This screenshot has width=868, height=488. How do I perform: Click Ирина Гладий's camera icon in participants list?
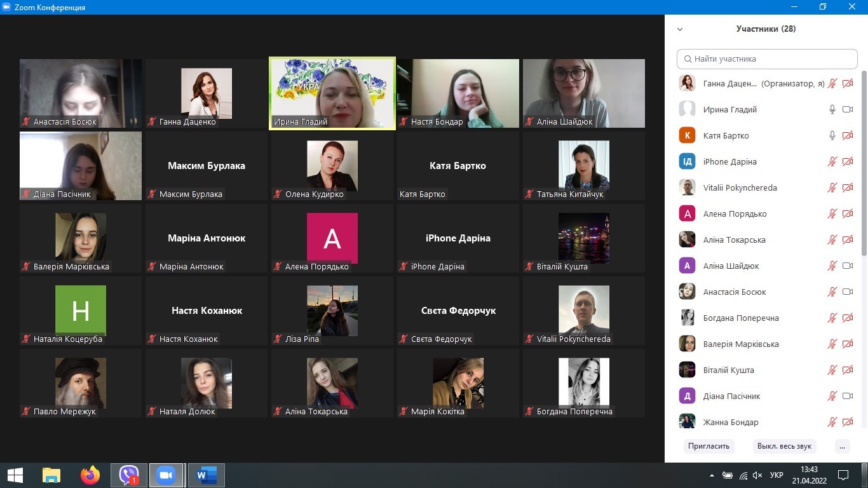pyautogui.click(x=847, y=109)
